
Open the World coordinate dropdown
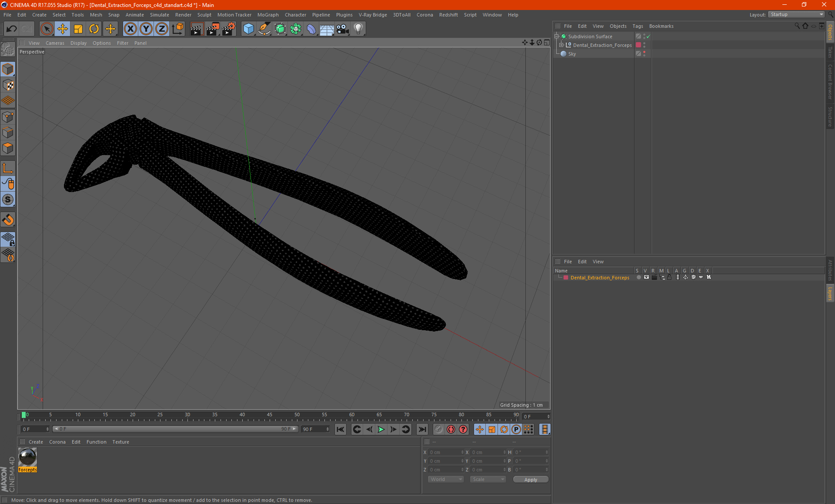click(446, 479)
